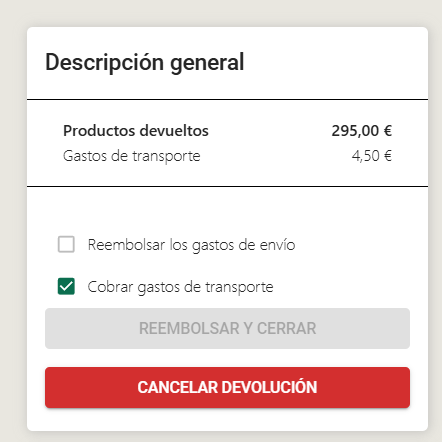The height and width of the screenshot is (442, 442).
Task: Click the word CERRAR on the grey button
Action: click(286, 328)
